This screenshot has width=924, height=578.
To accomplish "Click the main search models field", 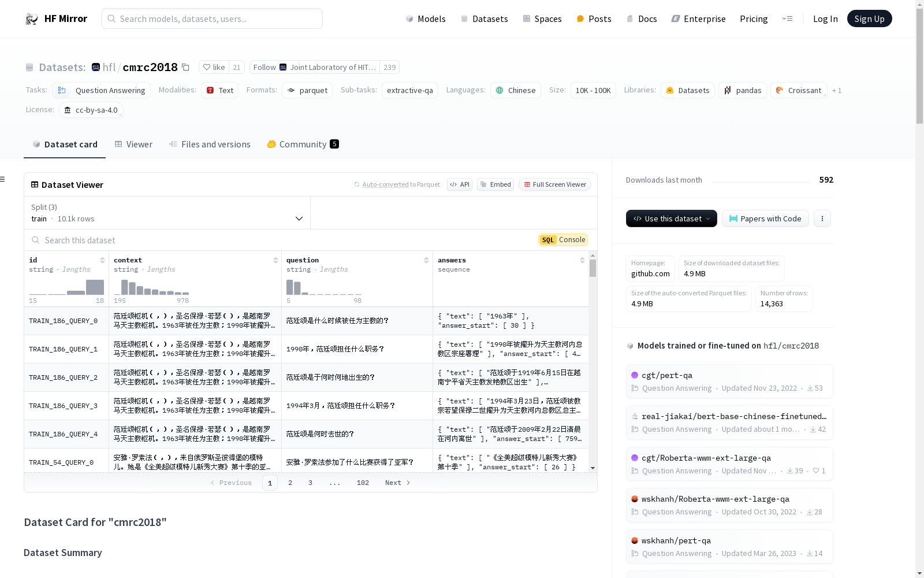I will (212, 18).
